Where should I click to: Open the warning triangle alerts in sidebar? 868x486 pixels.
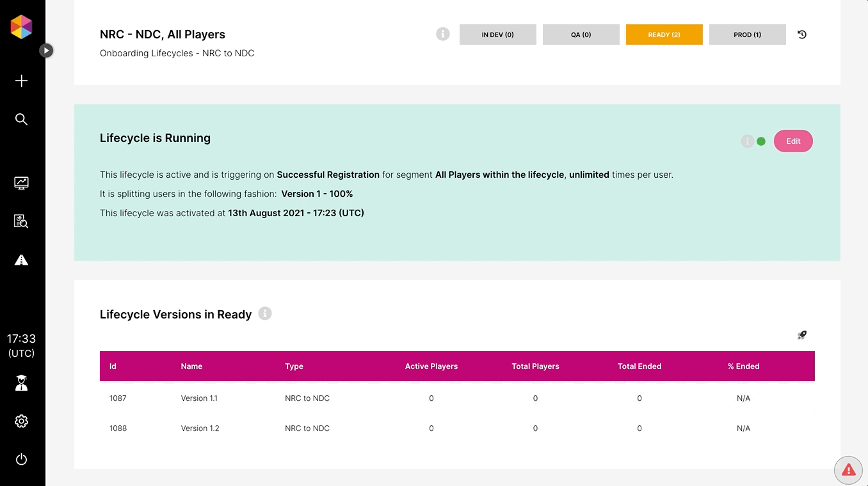21,260
